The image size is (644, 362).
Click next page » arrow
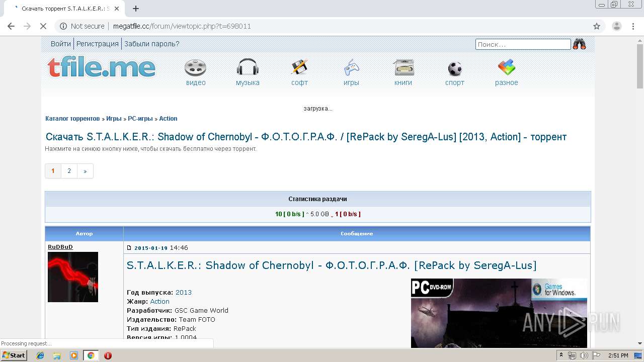coord(85,171)
